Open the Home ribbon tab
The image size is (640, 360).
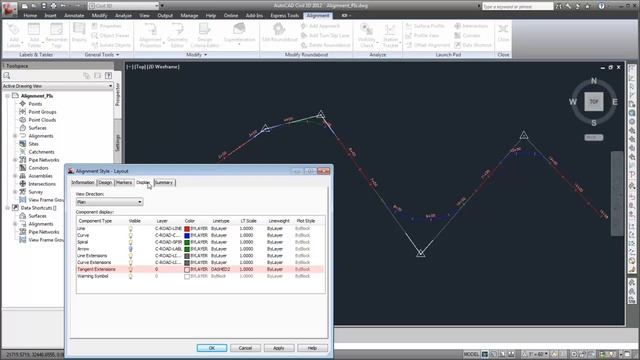(30, 16)
